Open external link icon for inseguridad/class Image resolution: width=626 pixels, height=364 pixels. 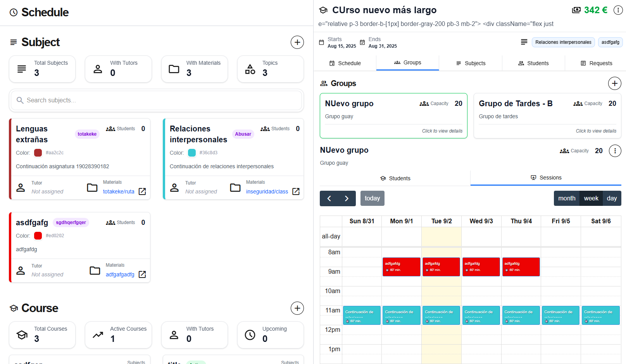[x=296, y=191]
